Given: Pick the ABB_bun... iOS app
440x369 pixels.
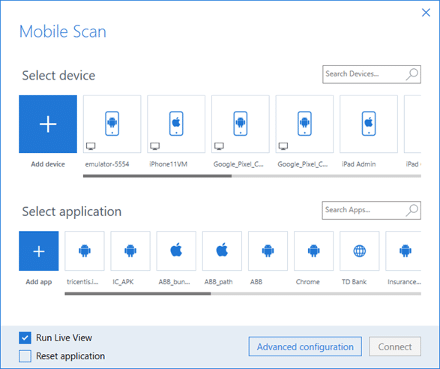Looking at the screenshot, I should 176,251.
